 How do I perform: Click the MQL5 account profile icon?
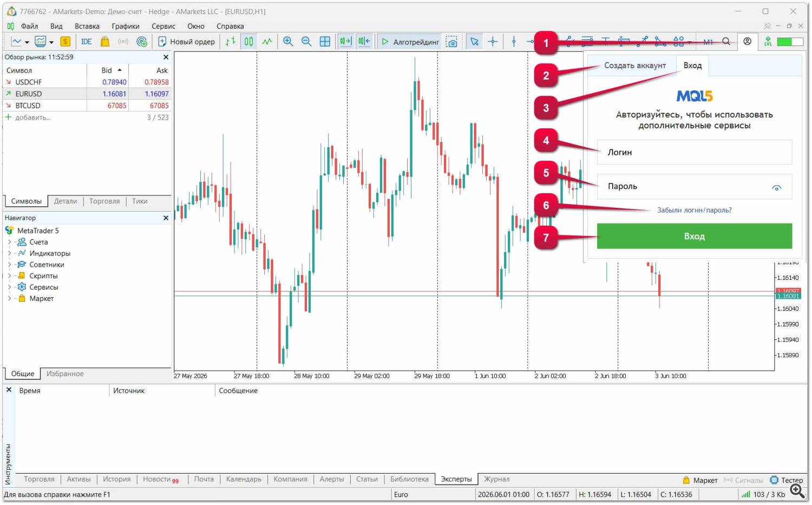pos(747,42)
